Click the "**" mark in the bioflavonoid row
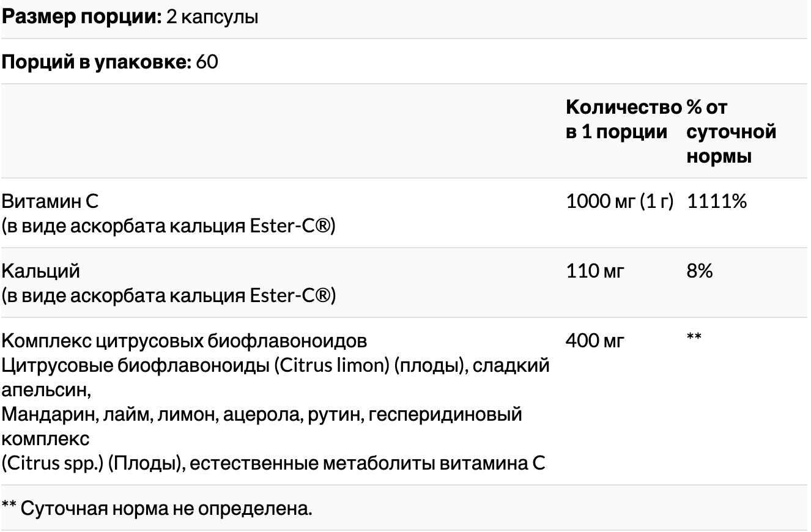Image resolution: width=811 pixels, height=532 pixels. click(x=694, y=337)
